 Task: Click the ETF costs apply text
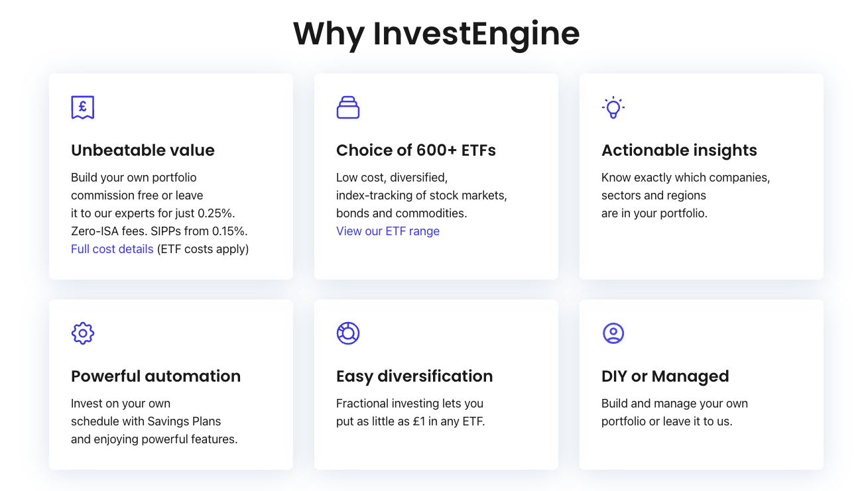[x=202, y=248]
